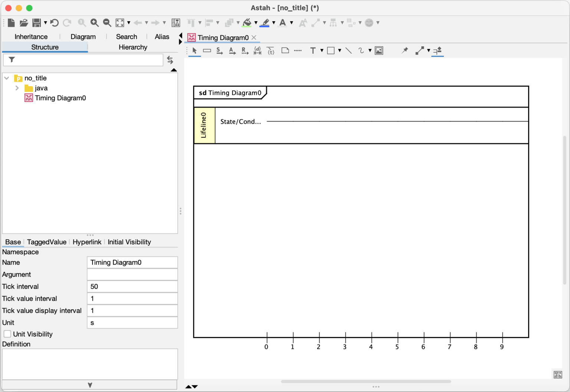Viewport: 570px width, 392px height.
Task: Switch to the Hierarchy tab
Action: point(133,47)
